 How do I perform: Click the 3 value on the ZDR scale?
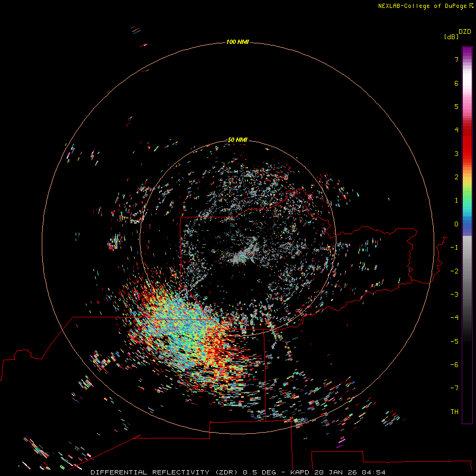click(456, 153)
